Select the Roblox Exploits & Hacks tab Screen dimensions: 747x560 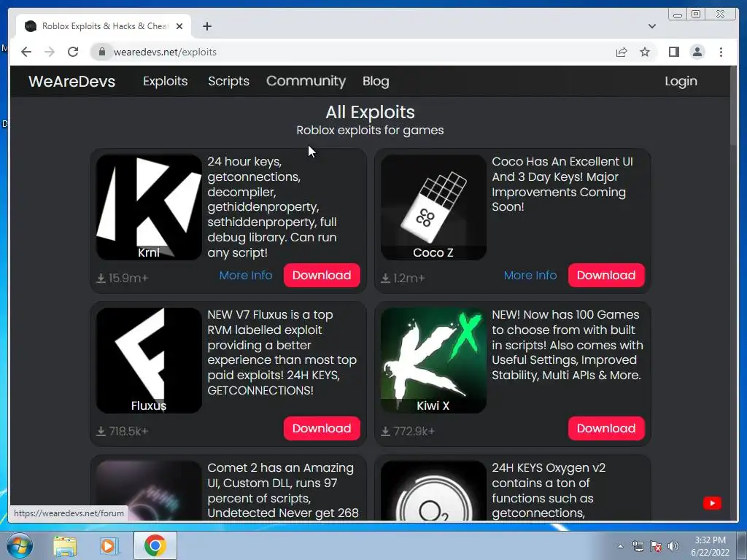tap(104, 26)
